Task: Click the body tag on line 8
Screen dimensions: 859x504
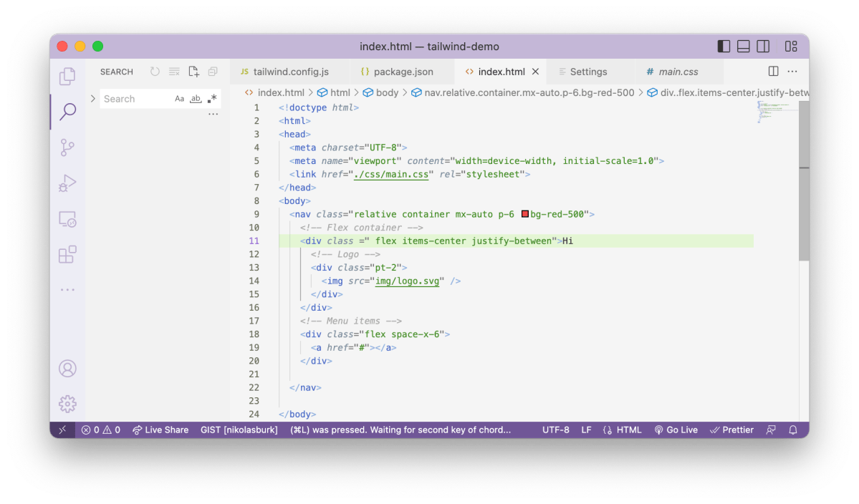Action: (x=294, y=201)
